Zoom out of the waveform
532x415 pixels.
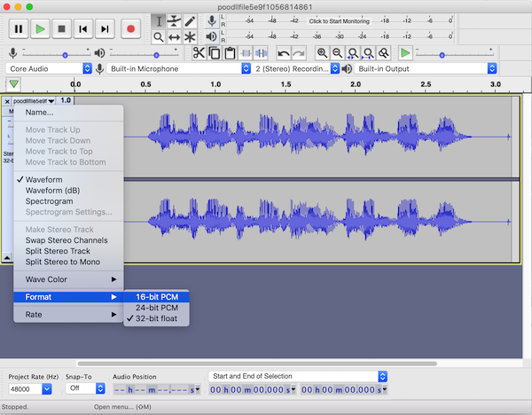[338, 53]
